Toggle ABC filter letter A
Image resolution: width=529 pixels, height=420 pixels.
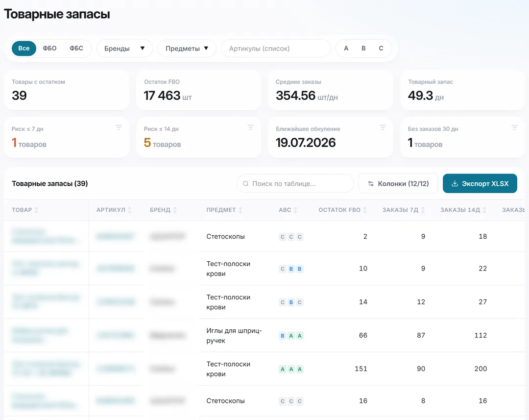(x=346, y=49)
